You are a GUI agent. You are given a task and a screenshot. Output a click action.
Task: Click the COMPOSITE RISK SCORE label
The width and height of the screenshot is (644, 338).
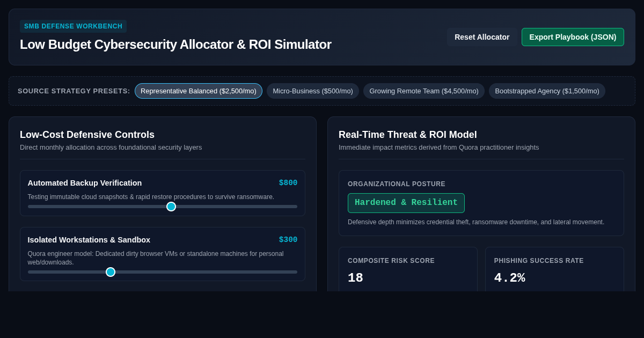point(391,261)
